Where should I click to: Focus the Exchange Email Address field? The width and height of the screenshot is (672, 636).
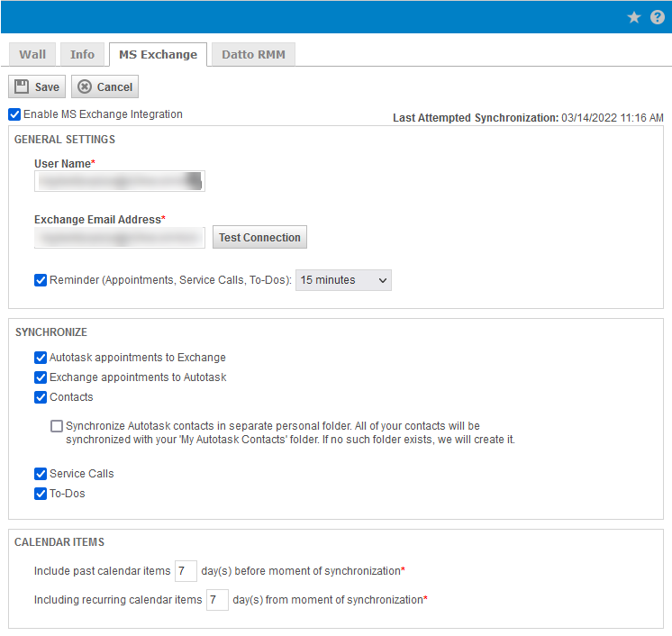120,238
